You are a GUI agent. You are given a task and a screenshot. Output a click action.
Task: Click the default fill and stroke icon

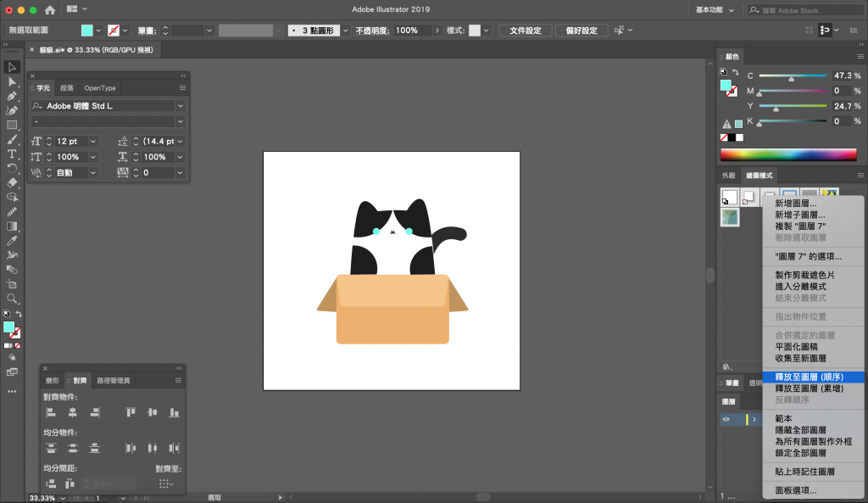point(5,315)
